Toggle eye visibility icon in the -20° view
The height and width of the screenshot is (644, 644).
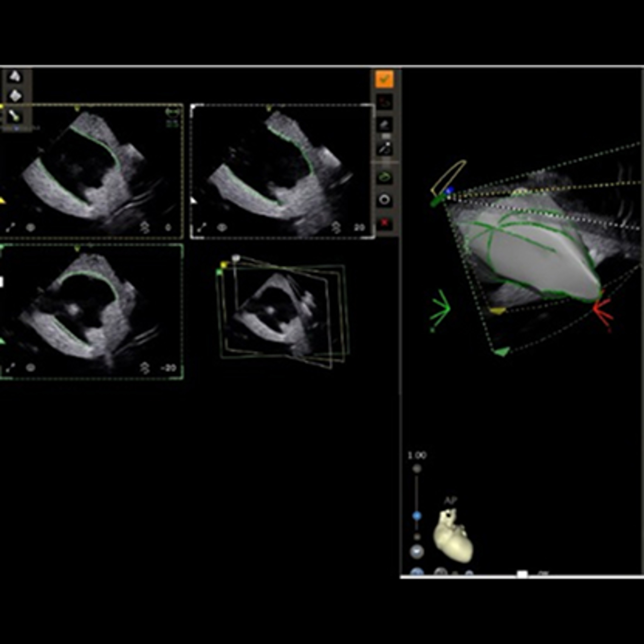point(31,368)
